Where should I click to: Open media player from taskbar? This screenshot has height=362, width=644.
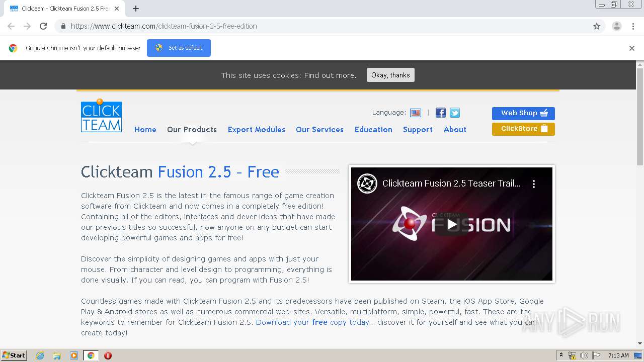click(74, 355)
